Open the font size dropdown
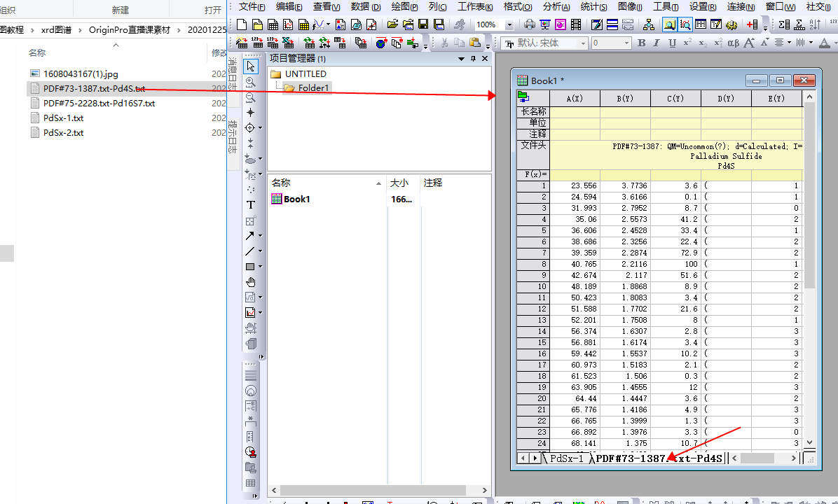The width and height of the screenshot is (838, 504). pyautogui.click(x=627, y=43)
